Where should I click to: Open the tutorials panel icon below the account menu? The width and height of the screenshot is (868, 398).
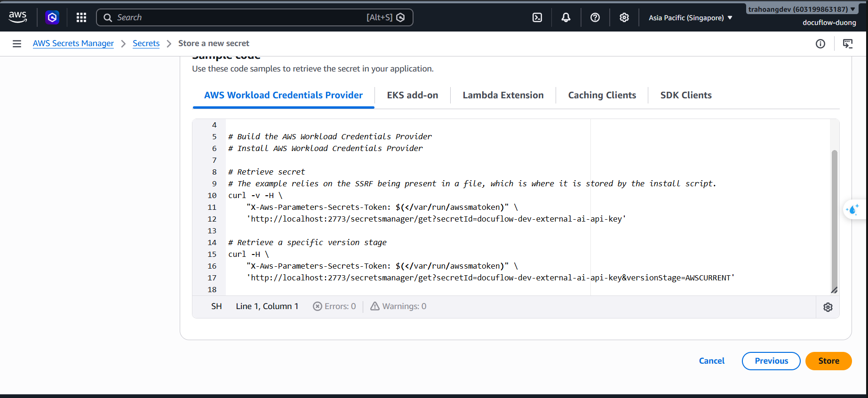pyautogui.click(x=848, y=44)
